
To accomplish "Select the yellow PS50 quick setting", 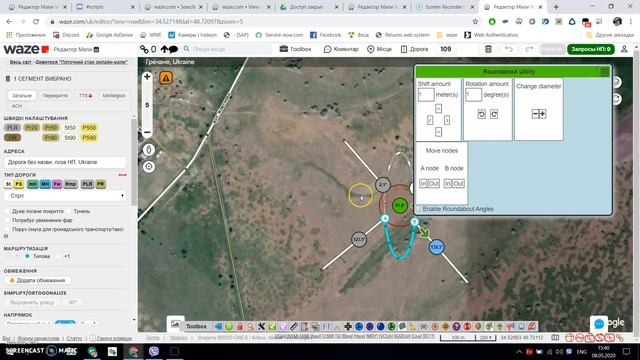I will pyautogui.click(x=89, y=128).
